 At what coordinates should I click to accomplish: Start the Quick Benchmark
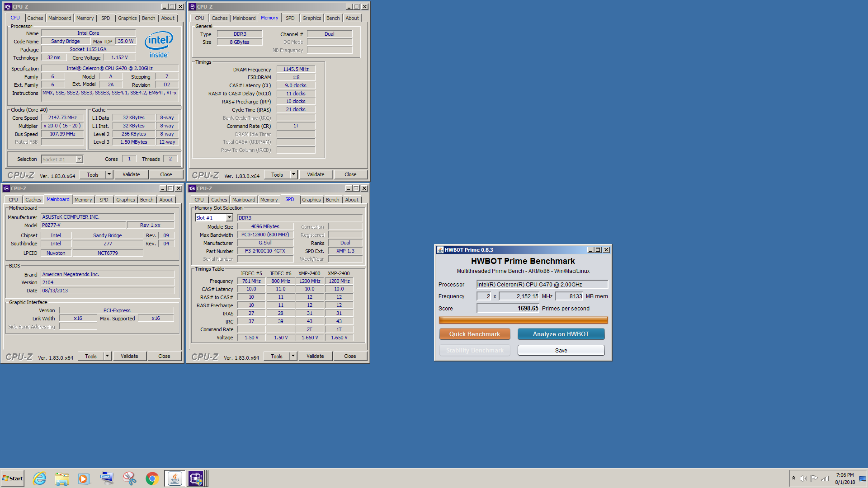coord(475,334)
